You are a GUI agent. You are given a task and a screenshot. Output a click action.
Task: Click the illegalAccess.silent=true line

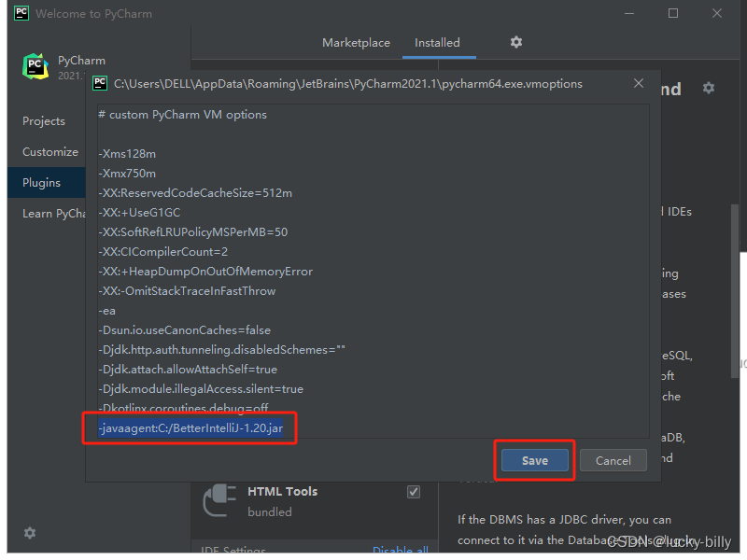pyautogui.click(x=201, y=388)
